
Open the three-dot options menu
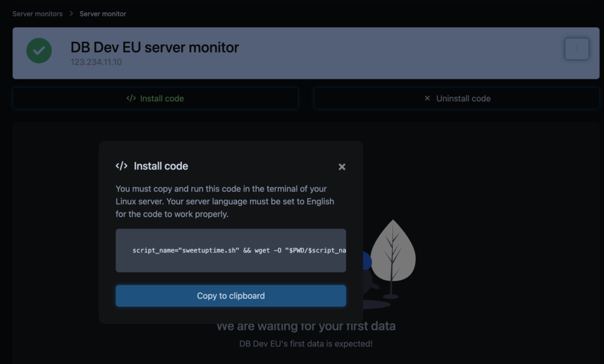(x=576, y=49)
